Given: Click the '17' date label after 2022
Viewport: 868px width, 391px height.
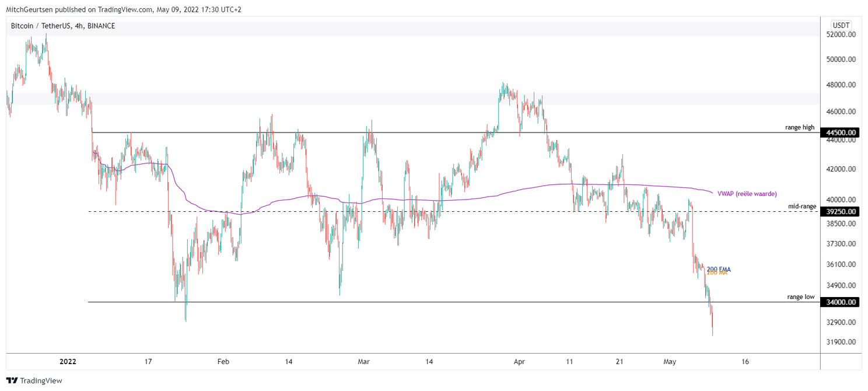Looking at the screenshot, I should 148,362.
